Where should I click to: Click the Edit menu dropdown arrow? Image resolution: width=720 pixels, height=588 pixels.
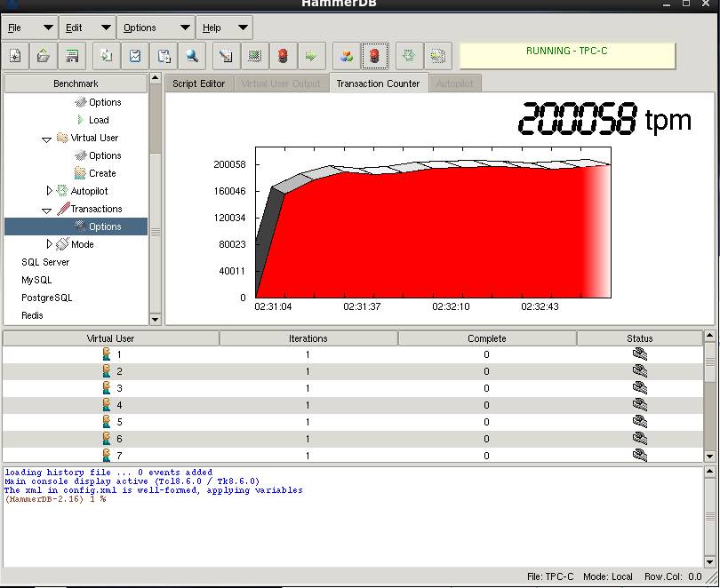pyautogui.click(x=106, y=28)
